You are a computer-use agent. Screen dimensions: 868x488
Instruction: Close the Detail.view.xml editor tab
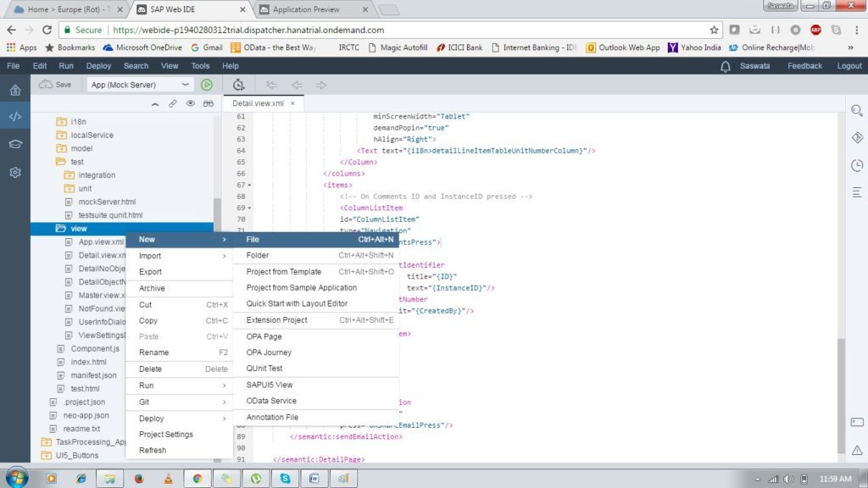tap(292, 103)
